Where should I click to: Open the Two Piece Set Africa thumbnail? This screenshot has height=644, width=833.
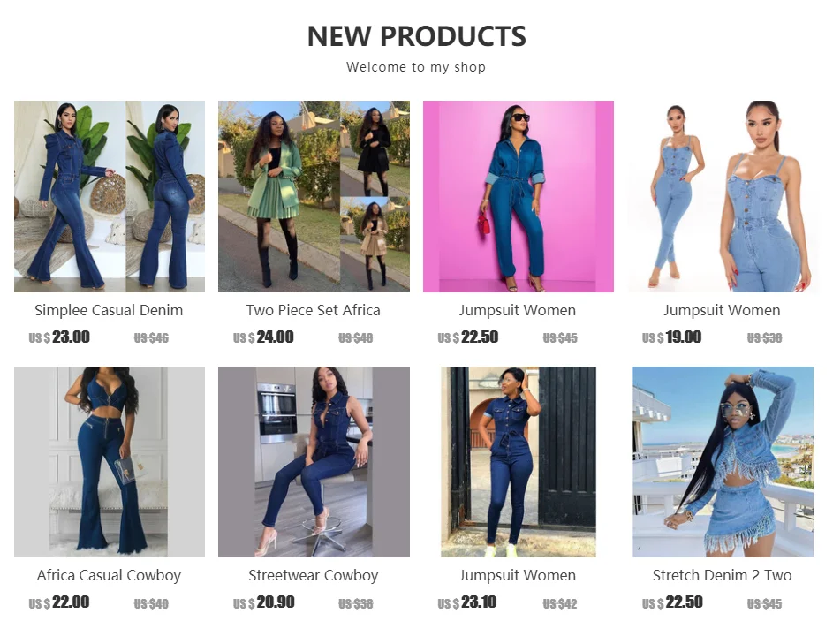[314, 196]
